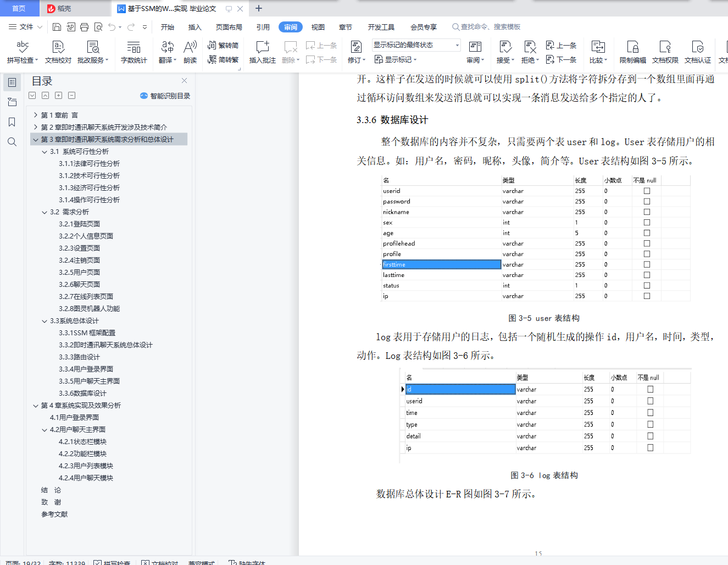Open the bookmark sidebar panel
728x565 pixels.
coord(12,122)
